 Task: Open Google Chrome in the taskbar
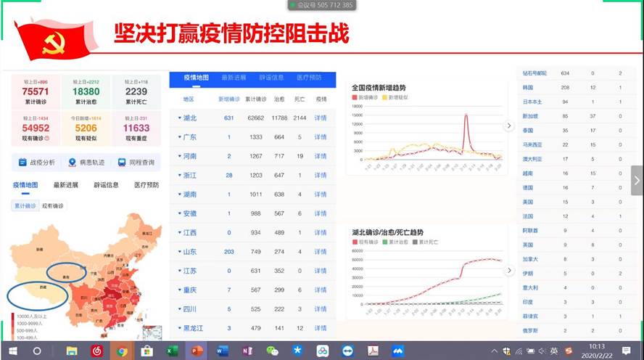(122, 351)
